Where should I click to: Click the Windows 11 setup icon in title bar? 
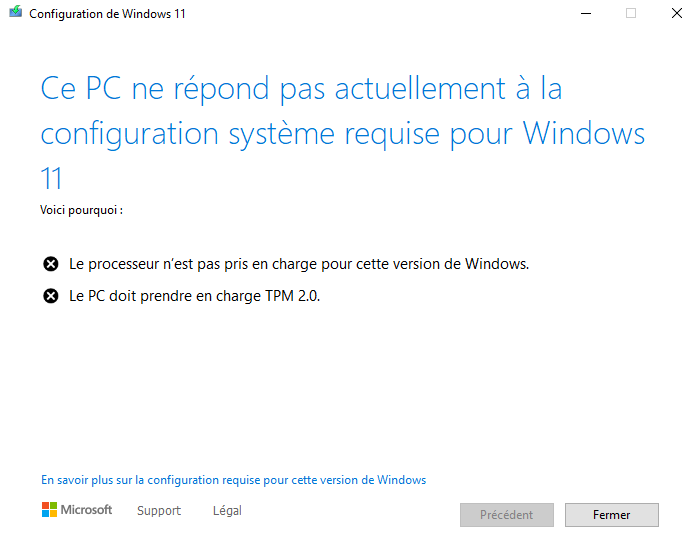click(15, 14)
